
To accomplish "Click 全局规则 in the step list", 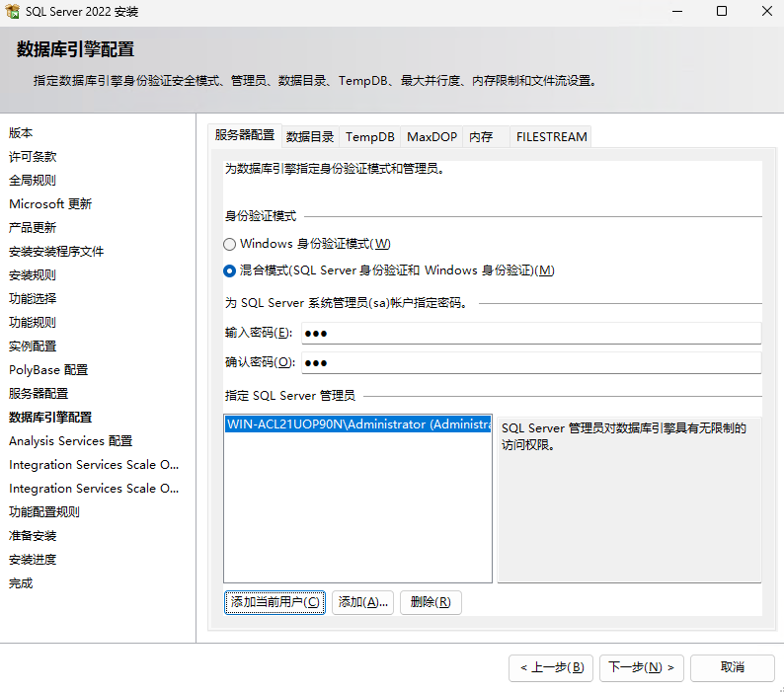I will tap(33, 181).
